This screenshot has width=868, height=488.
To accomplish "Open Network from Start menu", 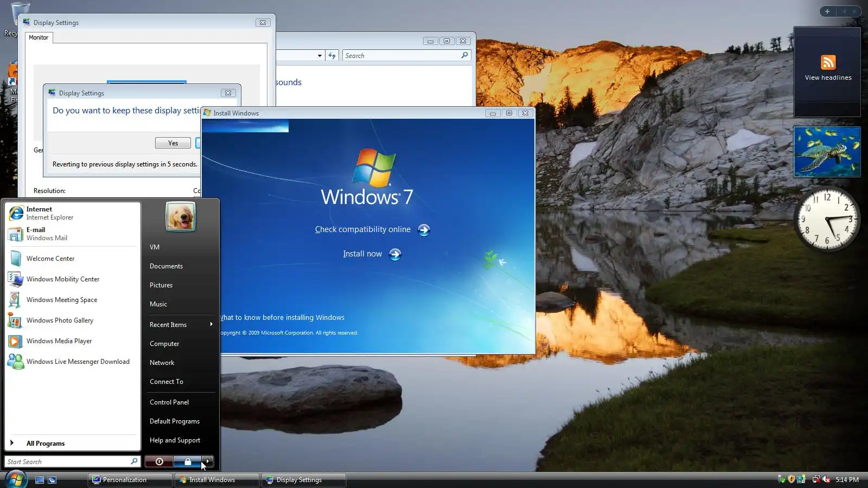I will pos(162,363).
